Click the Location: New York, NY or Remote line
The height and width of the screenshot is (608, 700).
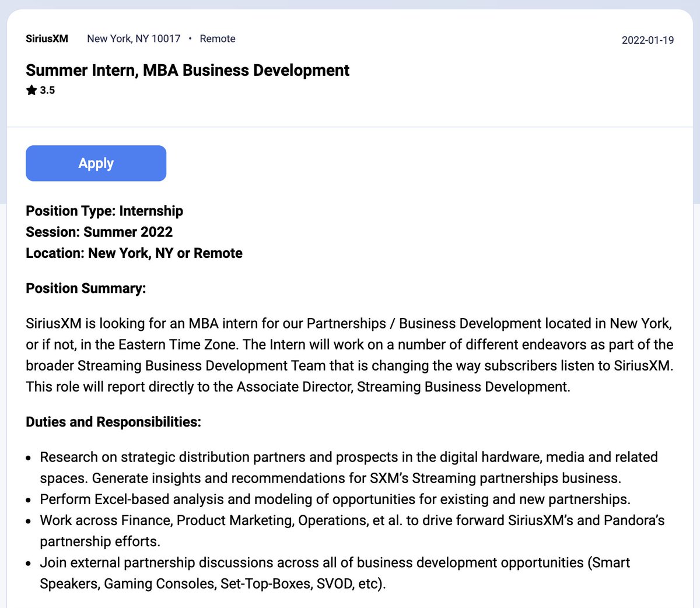[134, 253]
